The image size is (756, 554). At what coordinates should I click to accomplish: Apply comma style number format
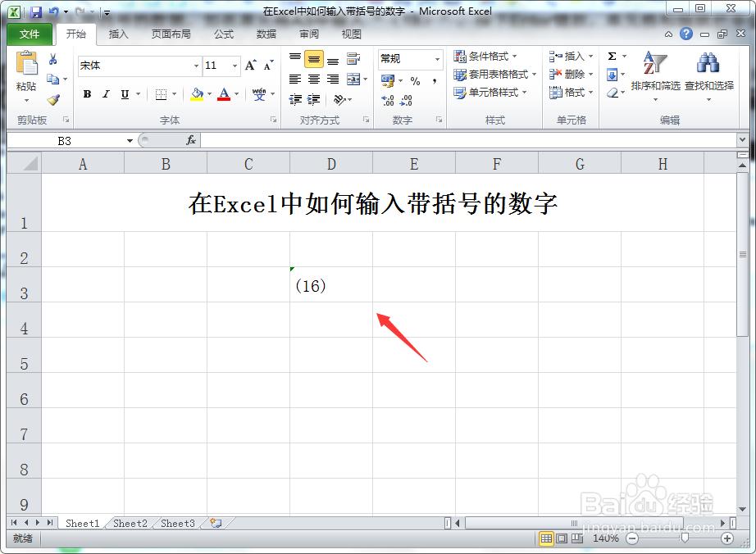point(435,81)
